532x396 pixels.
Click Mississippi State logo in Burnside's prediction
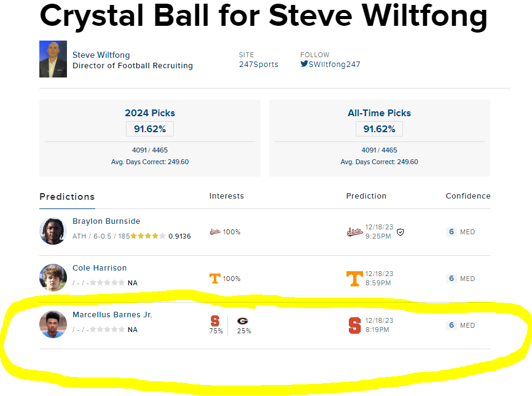[354, 232]
